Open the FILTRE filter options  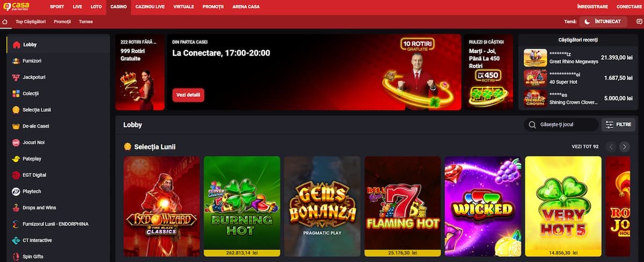[618, 124]
